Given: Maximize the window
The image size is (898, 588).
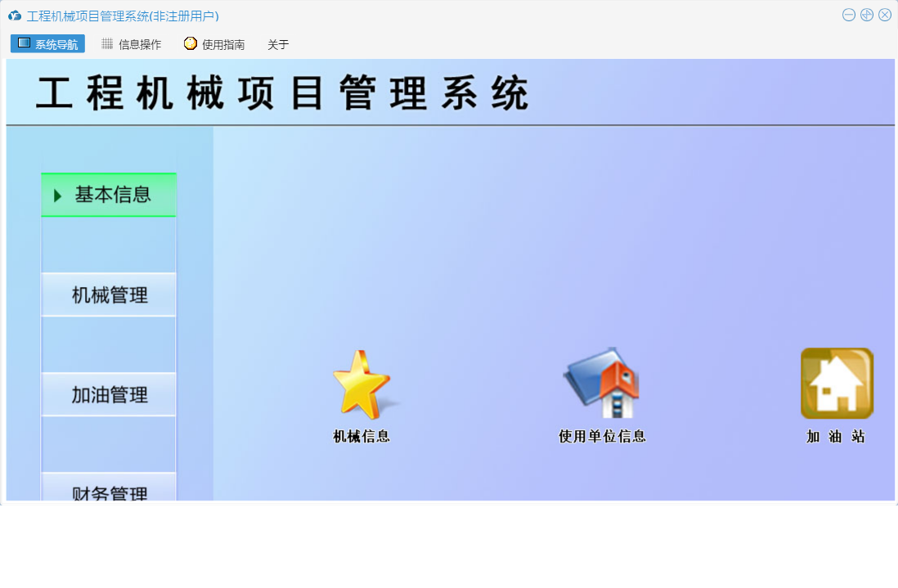Looking at the screenshot, I should coord(867,16).
